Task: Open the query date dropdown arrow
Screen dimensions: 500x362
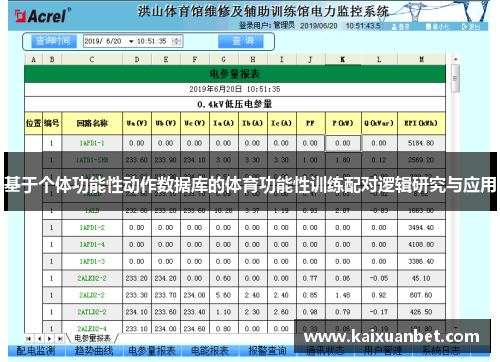Action: click(x=131, y=41)
